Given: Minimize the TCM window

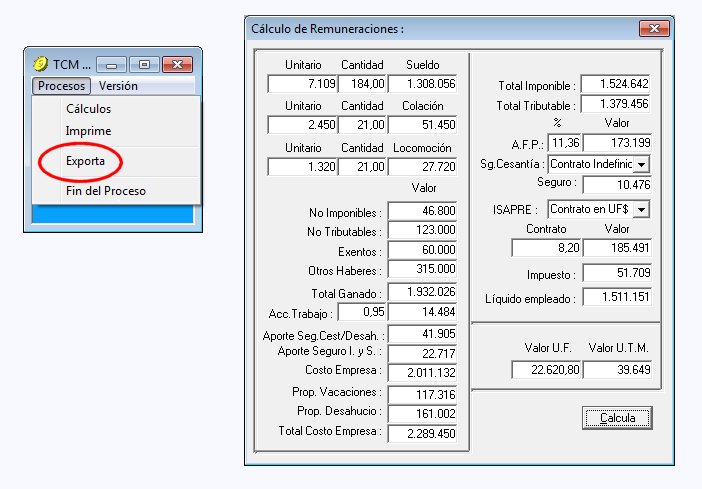Looking at the screenshot, I should point(111,64).
